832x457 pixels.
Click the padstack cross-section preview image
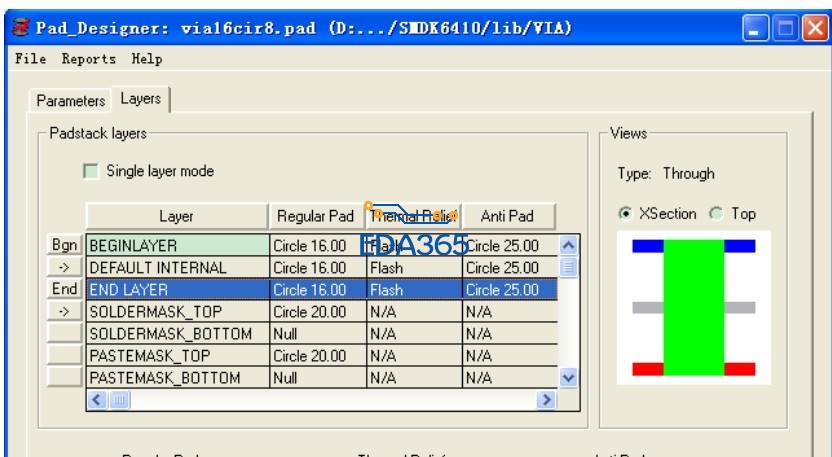[x=694, y=307]
